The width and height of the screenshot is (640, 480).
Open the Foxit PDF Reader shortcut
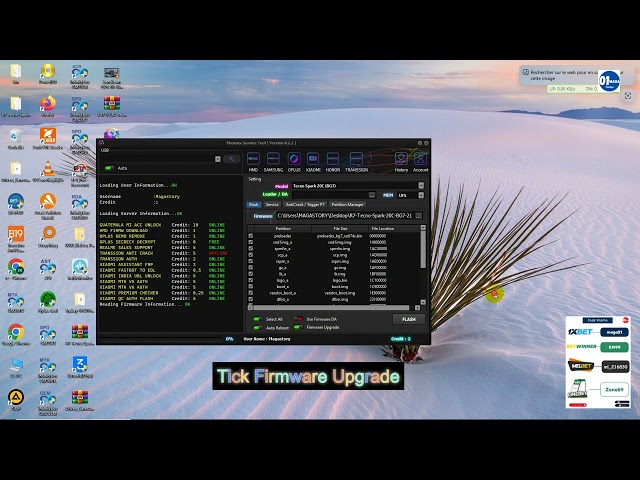[48, 139]
